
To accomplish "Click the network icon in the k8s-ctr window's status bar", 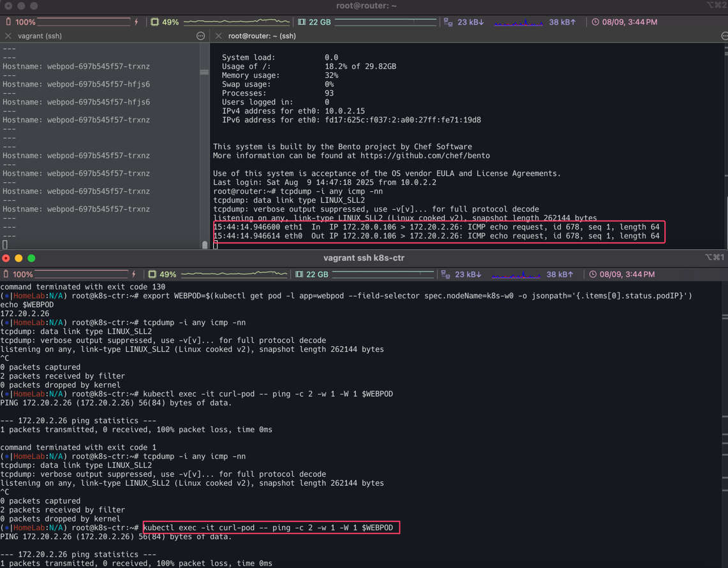I will click(x=445, y=274).
